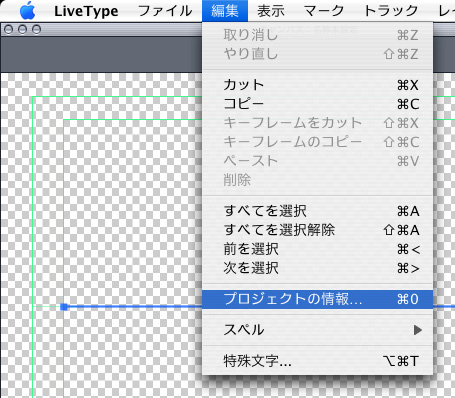Open the ファイル menu

coord(165,11)
